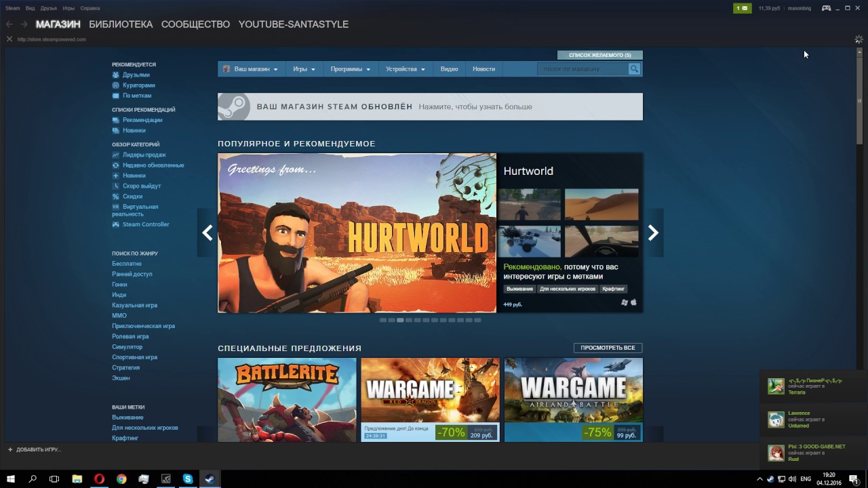Browse Стратегия genre link

125,367
